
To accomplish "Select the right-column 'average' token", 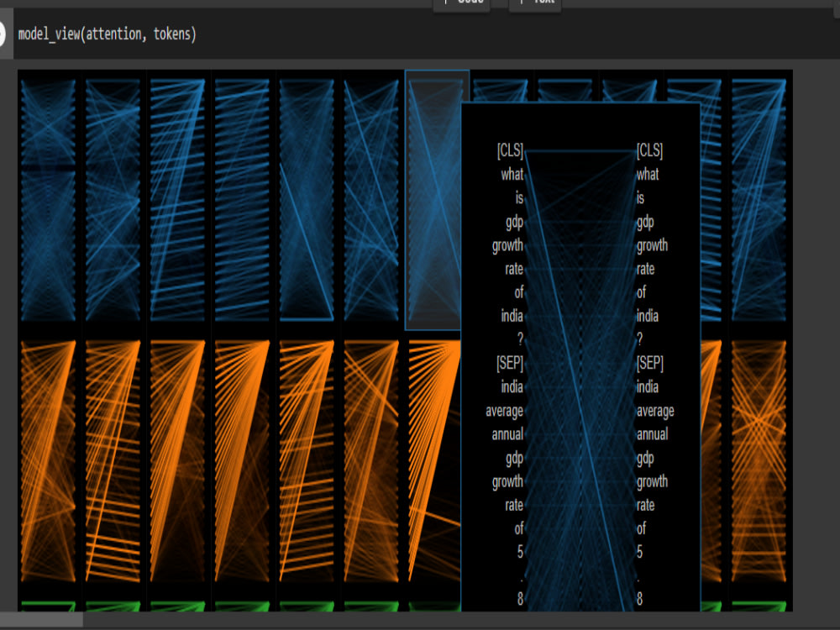I will [656, 411].
